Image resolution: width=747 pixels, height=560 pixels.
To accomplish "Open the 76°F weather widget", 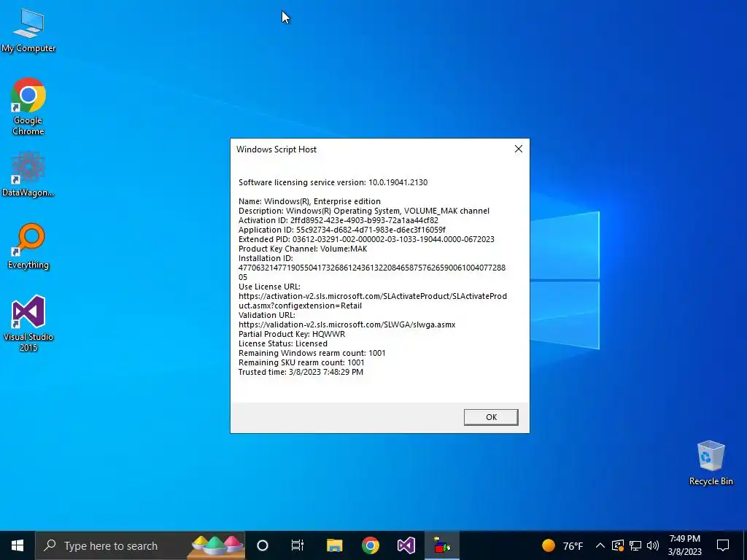I will point(562,545).
